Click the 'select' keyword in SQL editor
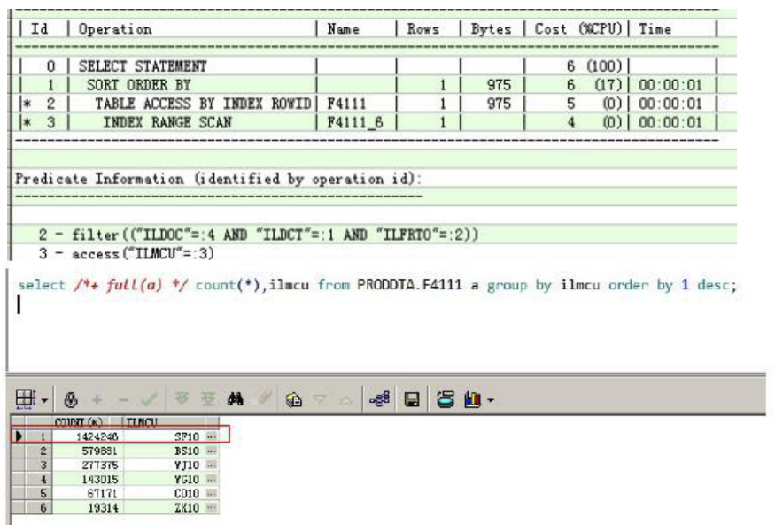This screenshot has height=532, width=775. [x=42, y=285]
